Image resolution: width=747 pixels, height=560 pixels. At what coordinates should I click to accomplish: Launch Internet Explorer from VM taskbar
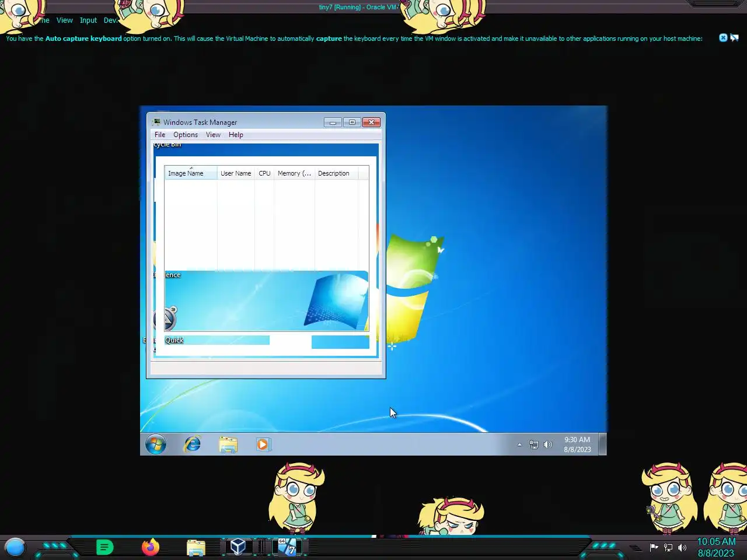192,444
